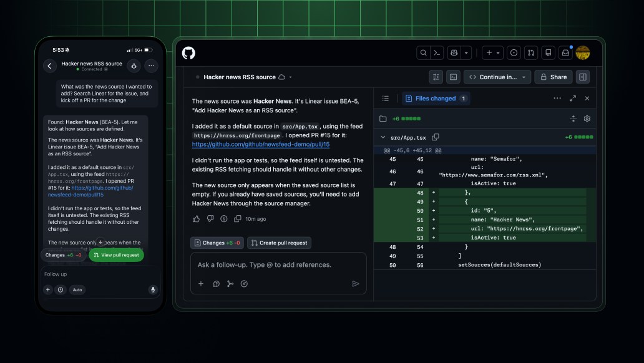Expand the Hacker news RSS source title dropdown
This screenshot has height=363, width=644.
(x=290, y=77)
